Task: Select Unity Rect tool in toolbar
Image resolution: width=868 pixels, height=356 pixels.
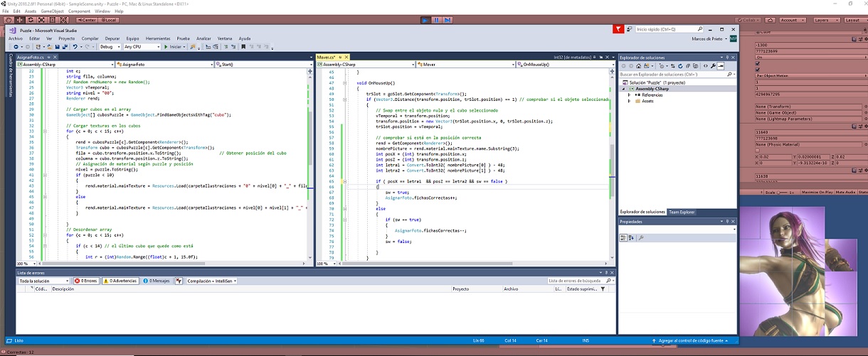Action: (53, 20)
